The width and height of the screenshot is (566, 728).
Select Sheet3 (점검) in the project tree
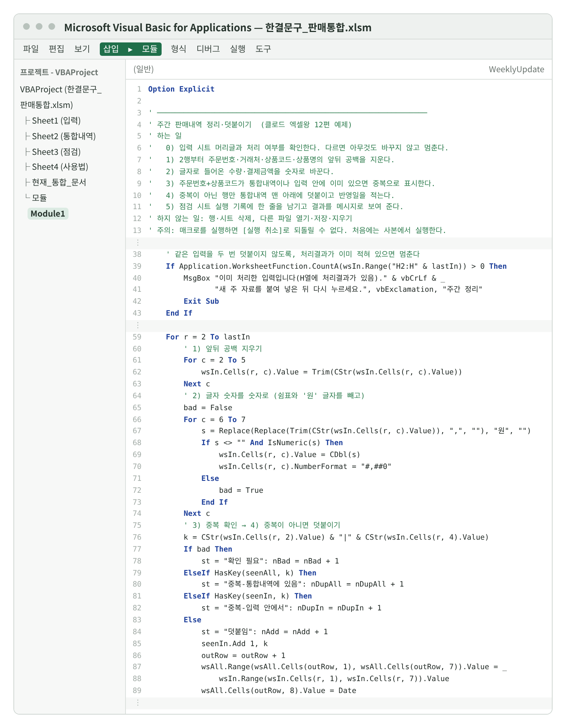(x=56, y=152)
